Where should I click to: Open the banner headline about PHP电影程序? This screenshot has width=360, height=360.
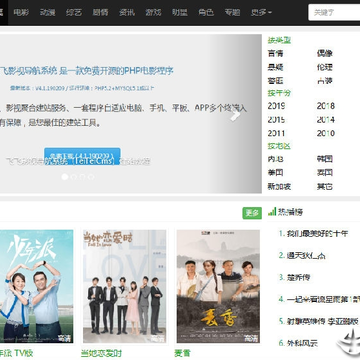point(87,71)
